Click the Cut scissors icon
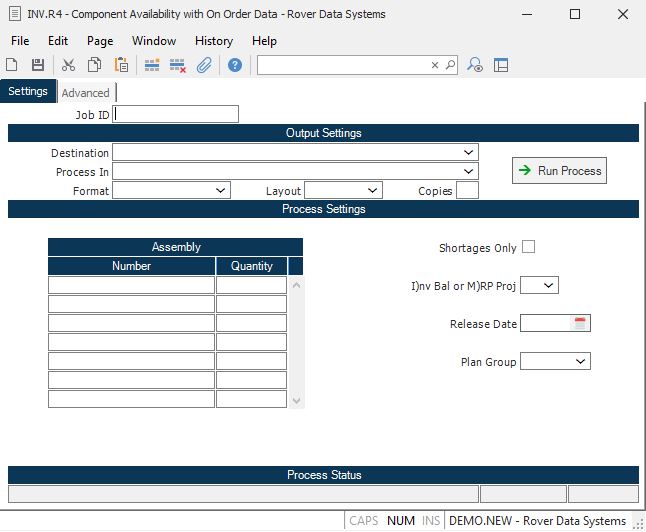The height and width of the screenshot is (532, 646). (x=68, y=65)
